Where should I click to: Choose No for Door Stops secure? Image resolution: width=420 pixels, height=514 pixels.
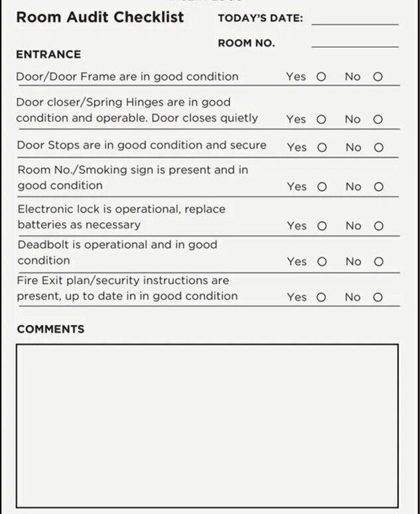pos(378,147)
